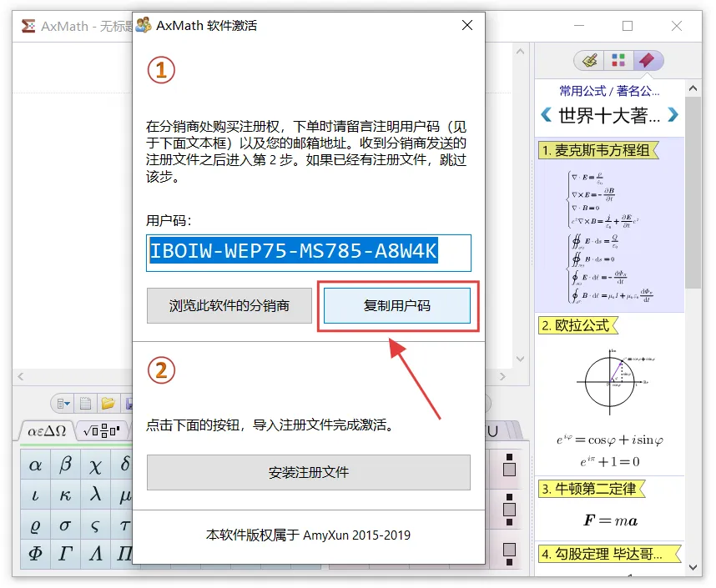This screenshot has height=588, width=716.
Task: Click the editor area scroll up arrow
Action: [x=520, y=52]
